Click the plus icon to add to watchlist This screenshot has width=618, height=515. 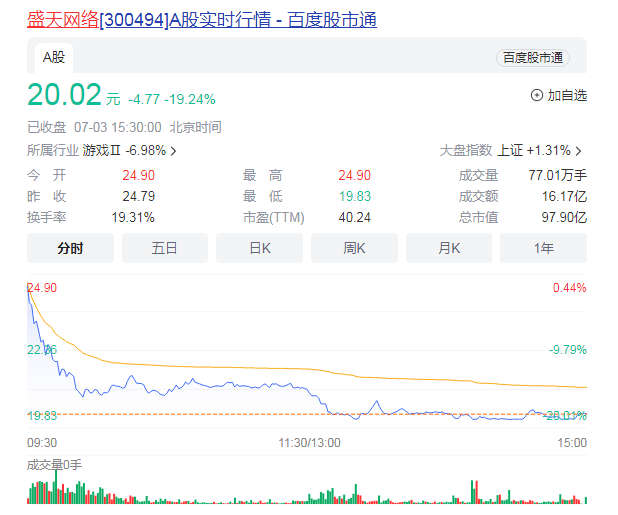(537, 95)
